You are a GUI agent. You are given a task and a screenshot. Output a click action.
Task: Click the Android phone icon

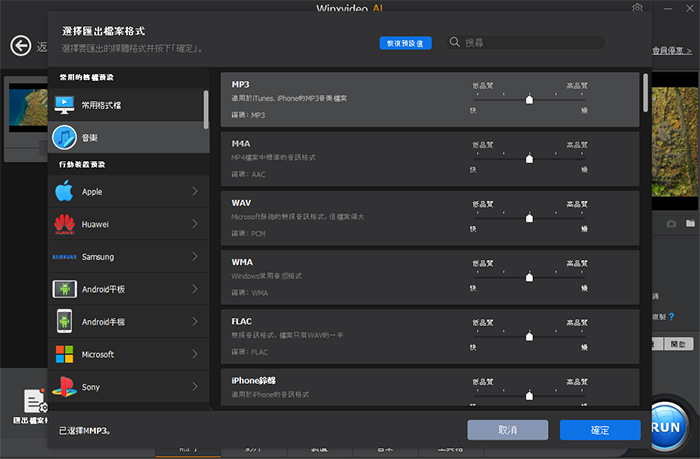pyautogui.click(x=64, y=321)
